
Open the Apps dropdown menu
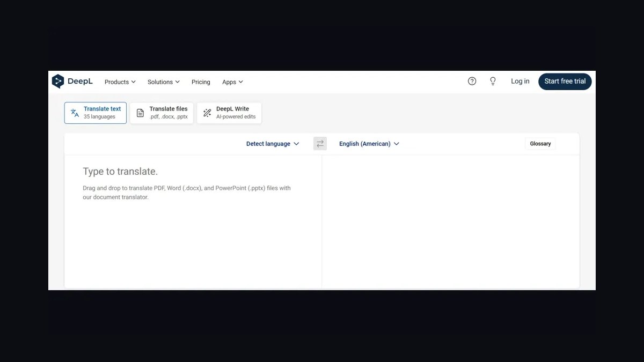[x=233, y=82]
